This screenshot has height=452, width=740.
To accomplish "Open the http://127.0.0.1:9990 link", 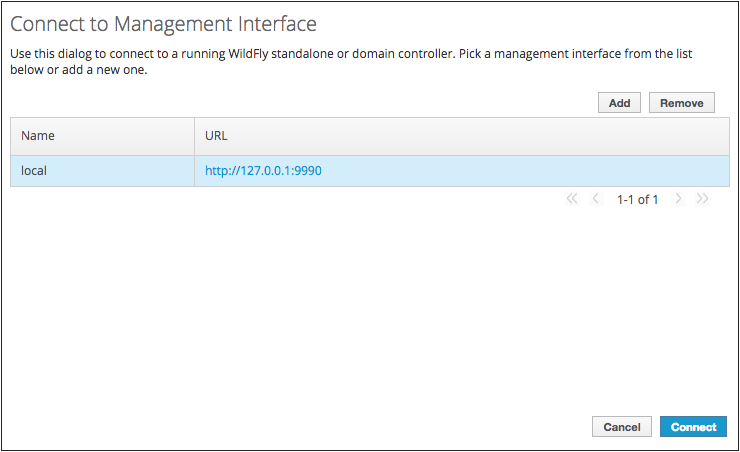I will [263, 171].
